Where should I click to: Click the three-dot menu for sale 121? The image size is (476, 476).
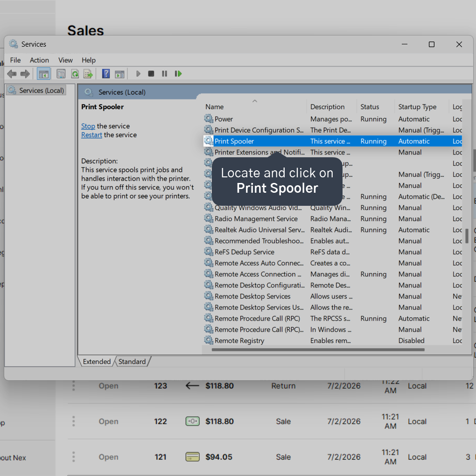point(73,456)
